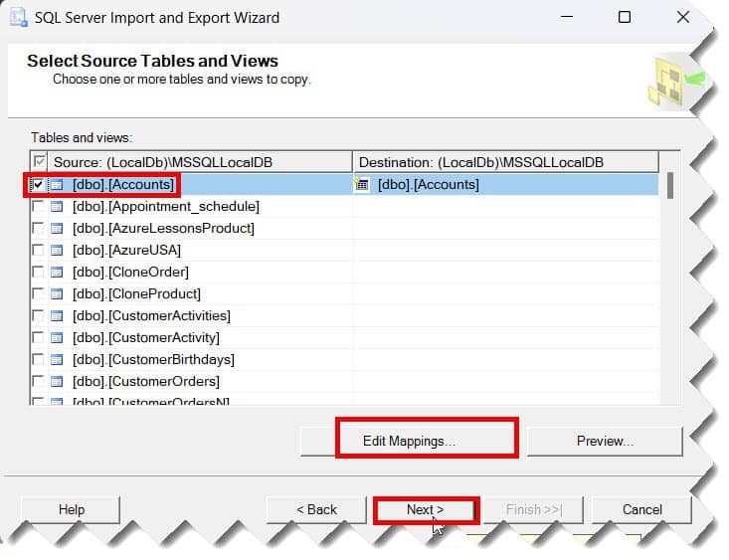Click the tables list scrollbar thumb
Image resolution: width=729 pixels, height=560 pixels.
coord(670,186)
